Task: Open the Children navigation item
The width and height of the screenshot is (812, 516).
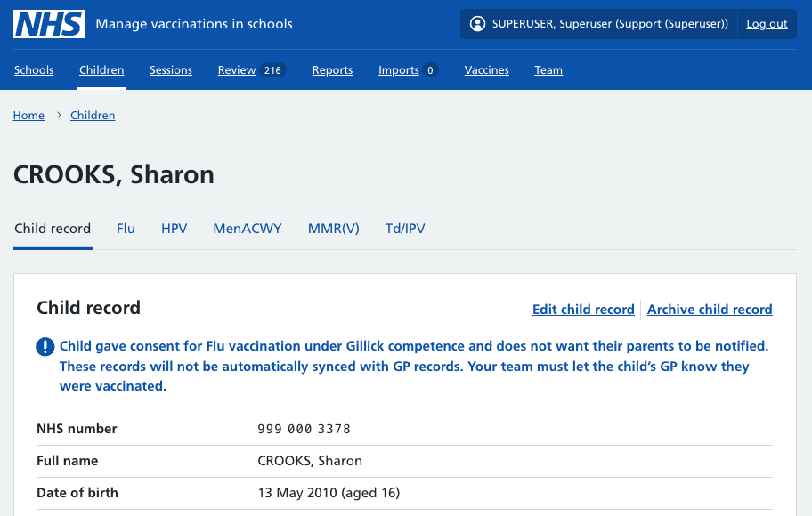Action: 101,70
